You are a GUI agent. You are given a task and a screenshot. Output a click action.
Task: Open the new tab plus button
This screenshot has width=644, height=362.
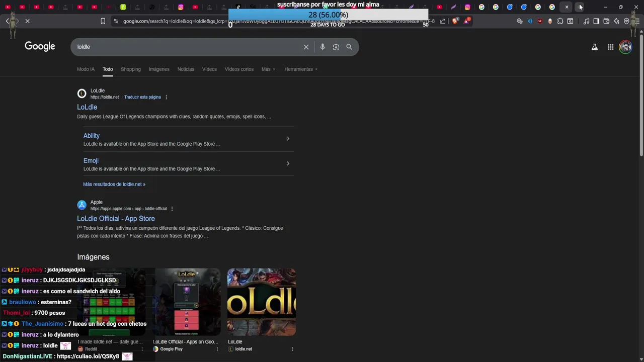tap(580, 7)
